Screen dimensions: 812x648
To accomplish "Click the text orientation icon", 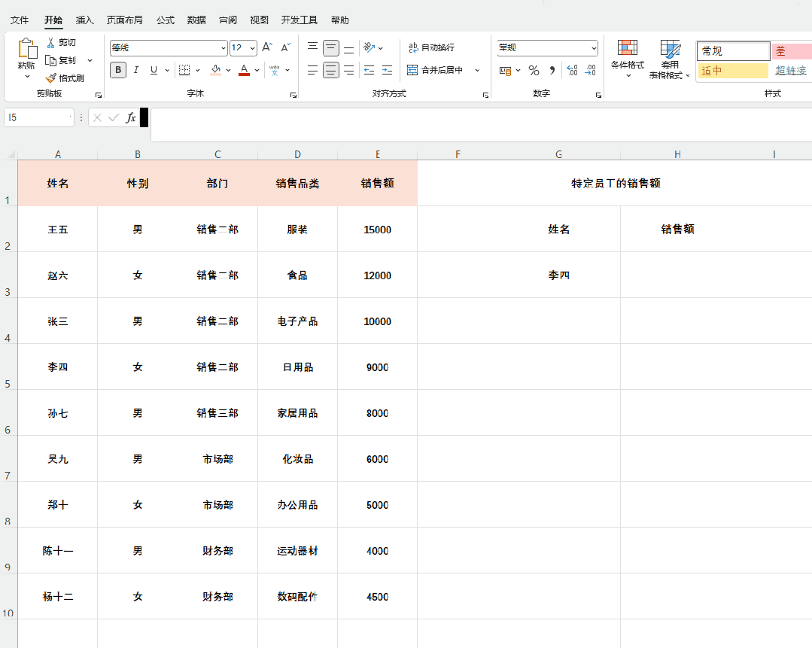I will point(370,47).
